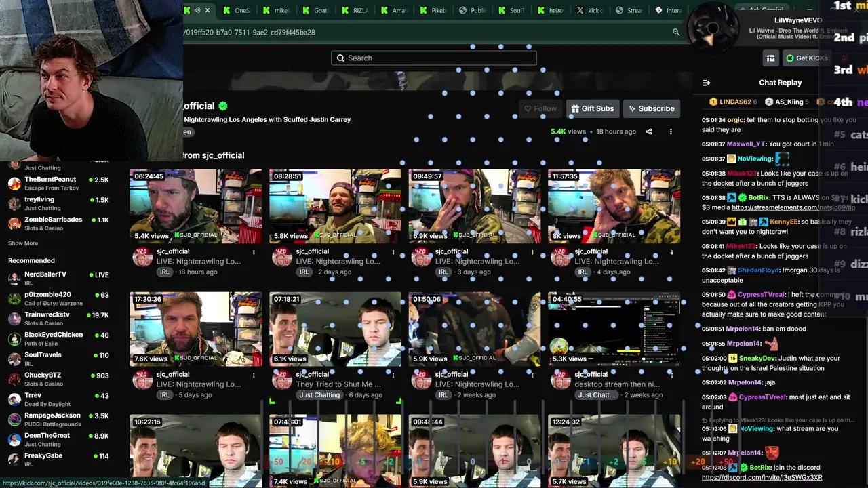The width and height of the screenshot is (868, 488).
Task: Open options menu for the desktop stream video
Action: [x=672, y=375]
